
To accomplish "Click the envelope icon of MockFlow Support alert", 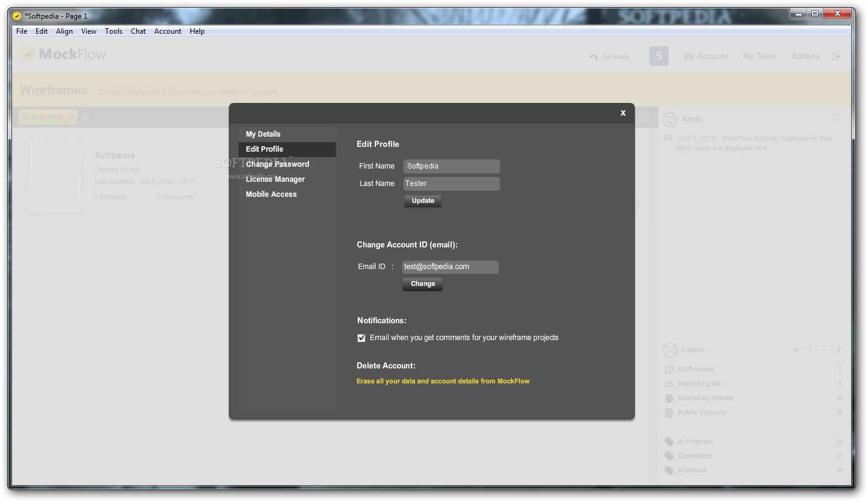I will point(667,138).
